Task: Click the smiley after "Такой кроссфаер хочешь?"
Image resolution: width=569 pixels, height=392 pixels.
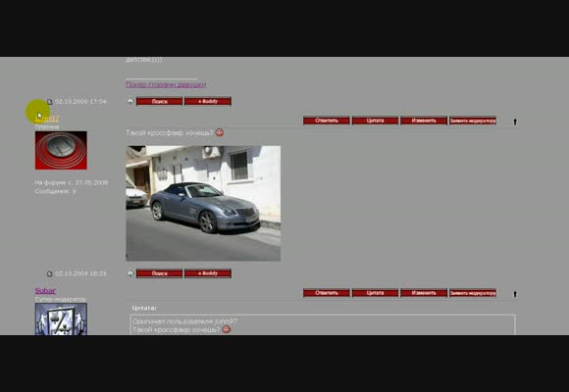Action: point(220,132)
